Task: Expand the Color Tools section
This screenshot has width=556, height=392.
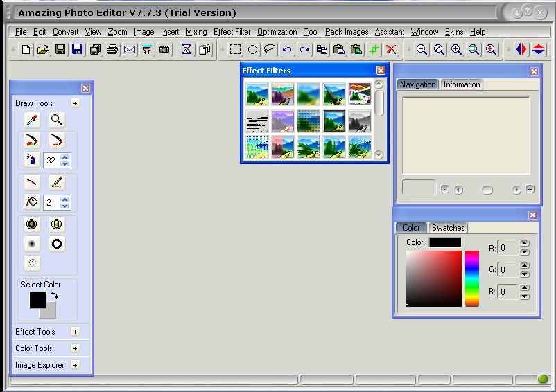Action: [75, 348]
